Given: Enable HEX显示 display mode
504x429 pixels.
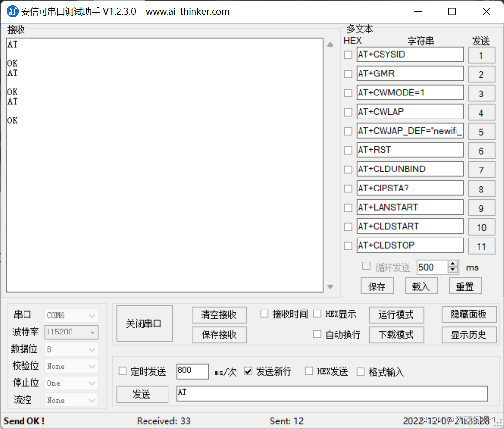Looking at the screenshot, I should 318,313.
